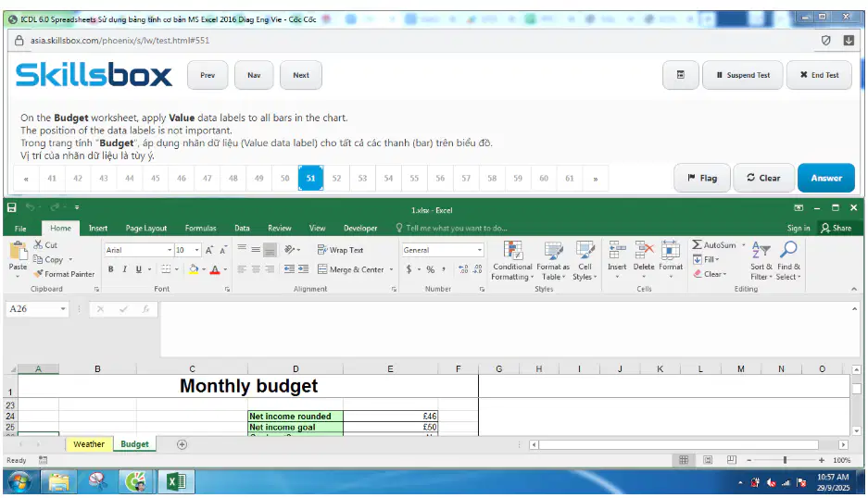Open the Arial font name dropdown
Screen dimensions: 868x498
170,250
